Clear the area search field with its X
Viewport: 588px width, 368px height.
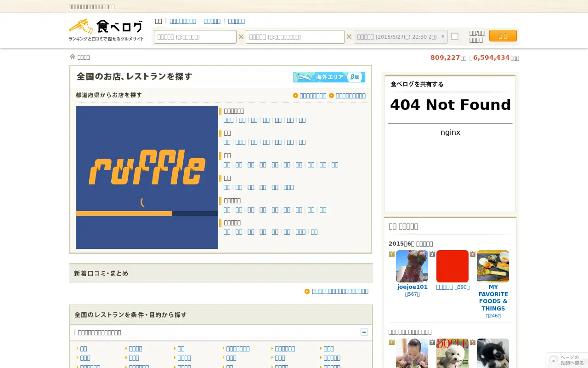pos(241,37)
